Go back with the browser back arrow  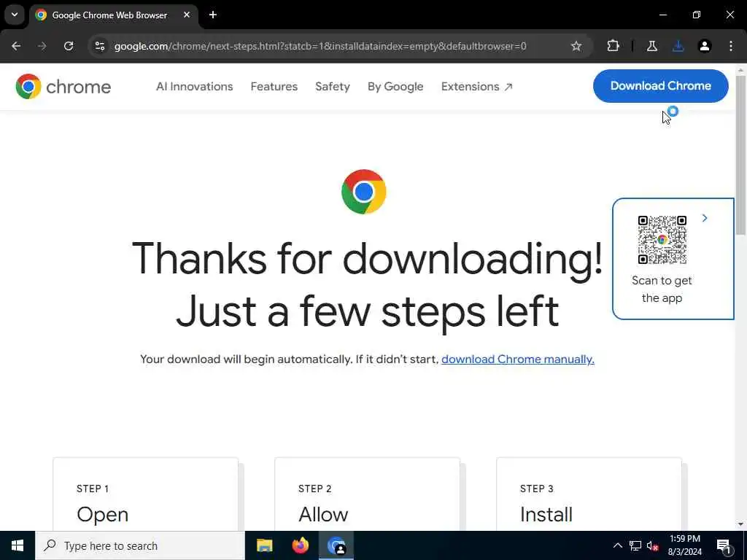16,46
